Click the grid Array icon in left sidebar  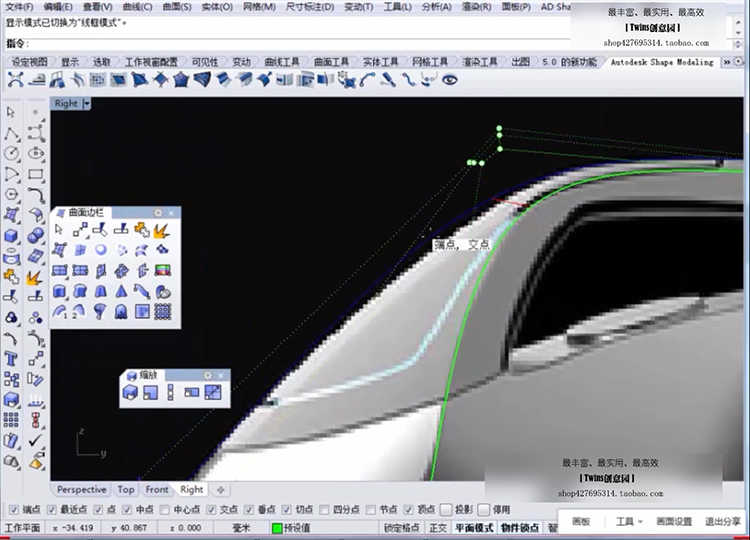click(x=11, y=420)
